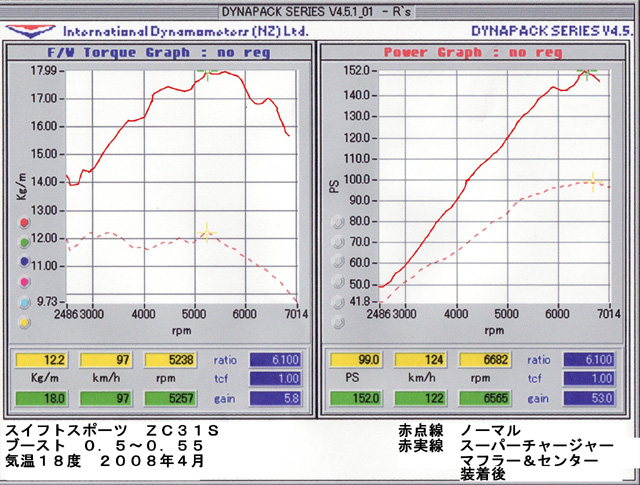This screenshot has width=640, height=485.
Task: Click the 9.73 minimum torque axis label
Action: pos(47,302)
